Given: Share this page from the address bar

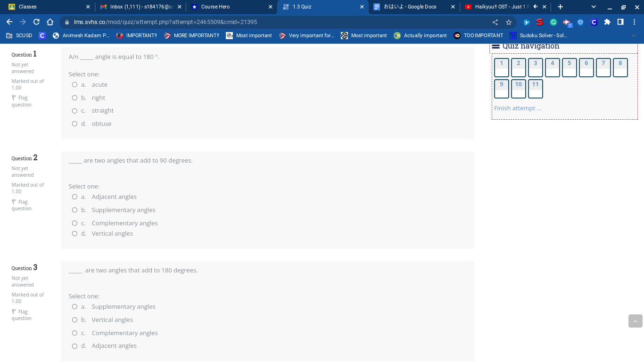Looking at the screenshot, I should pos(495,22).
